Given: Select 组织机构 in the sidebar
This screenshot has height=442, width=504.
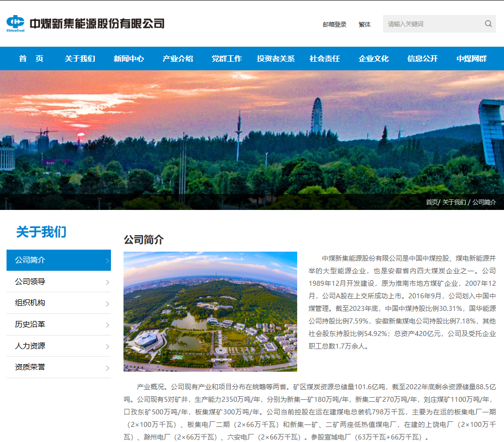Looking at the screenshot, I should (x=59, y=303).
